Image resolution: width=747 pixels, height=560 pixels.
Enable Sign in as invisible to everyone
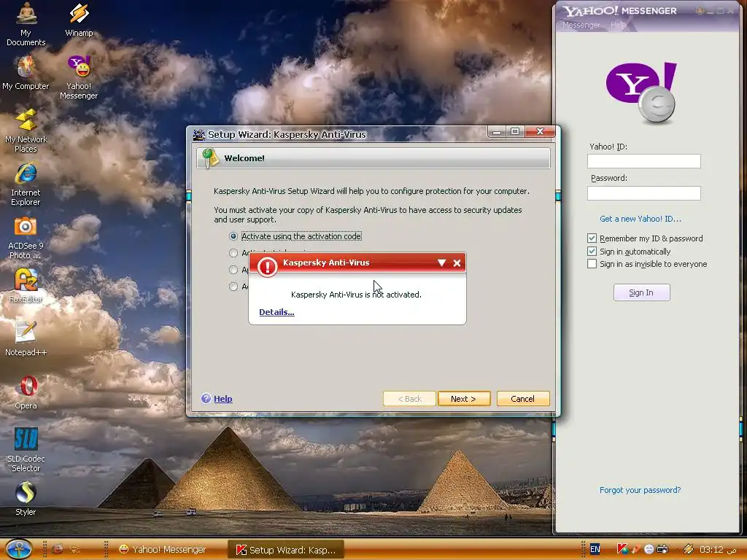coord(592,264)
